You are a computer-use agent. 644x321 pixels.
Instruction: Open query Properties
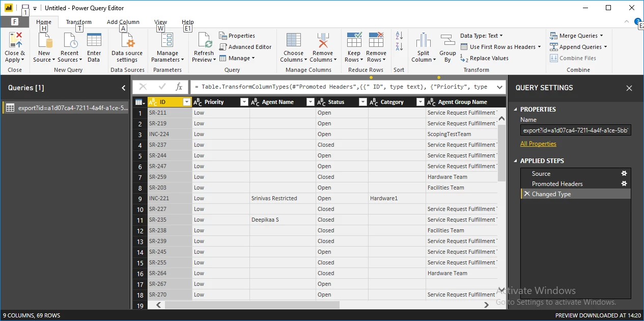pos(237,36)
